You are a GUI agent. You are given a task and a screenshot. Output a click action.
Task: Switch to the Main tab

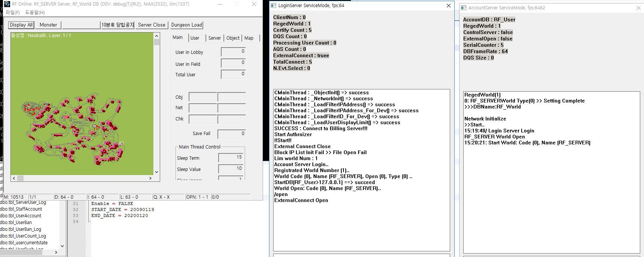[178, 37]
